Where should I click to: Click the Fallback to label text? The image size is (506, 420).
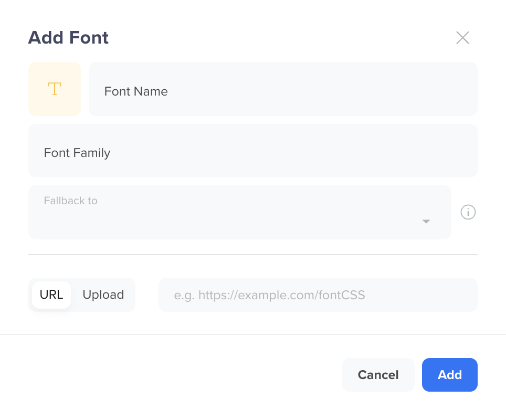71,201
